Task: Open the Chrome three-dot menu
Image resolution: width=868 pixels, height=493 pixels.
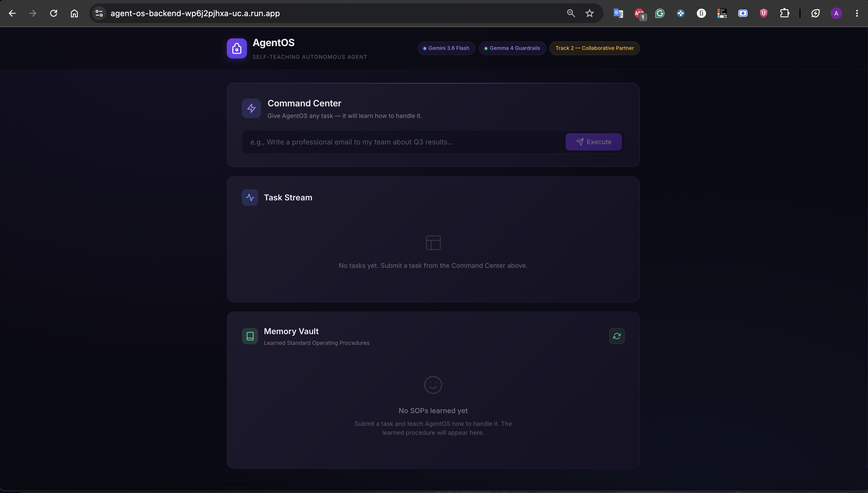Action: (x=856, y=13)
